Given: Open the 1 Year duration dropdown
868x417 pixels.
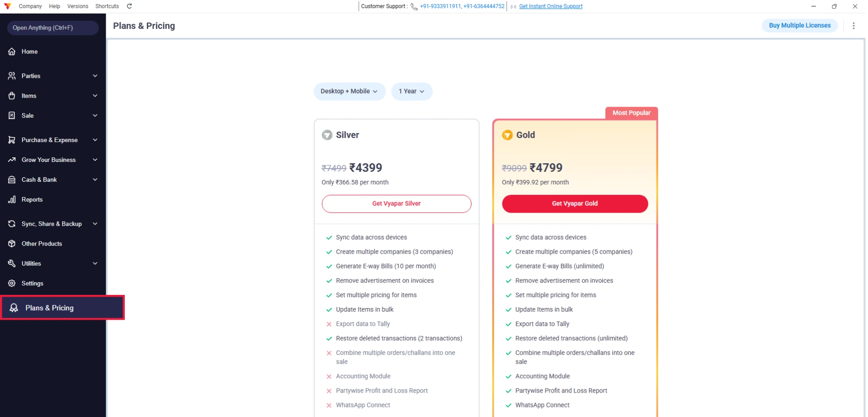Looking at the screenshot, I should 411,91.
